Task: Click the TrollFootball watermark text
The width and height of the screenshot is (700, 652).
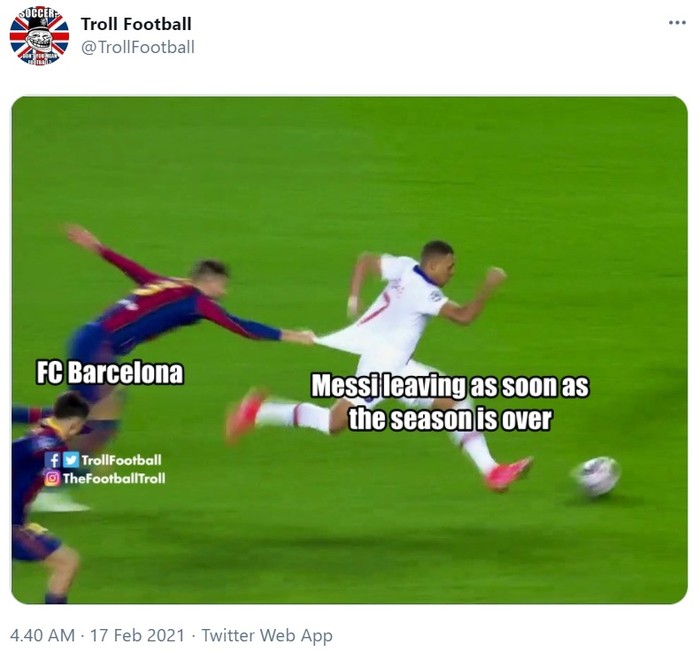Action: tap(121, 460)
